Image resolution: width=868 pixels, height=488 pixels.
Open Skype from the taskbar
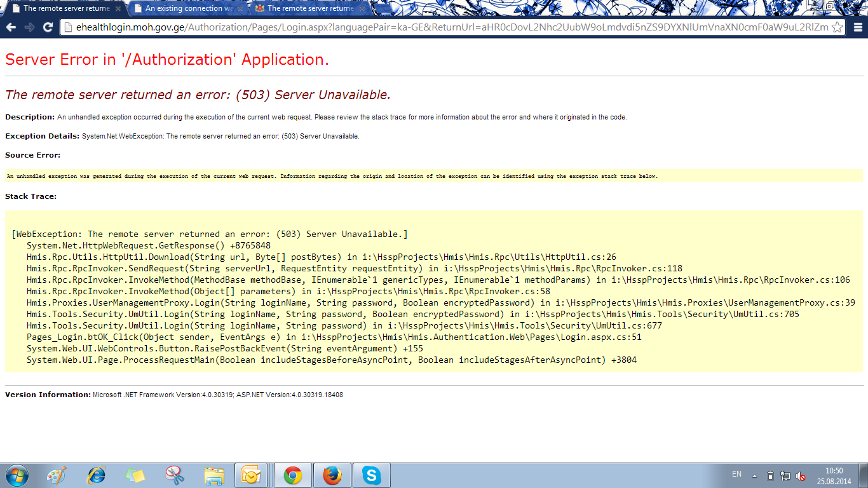pos(371,475)
